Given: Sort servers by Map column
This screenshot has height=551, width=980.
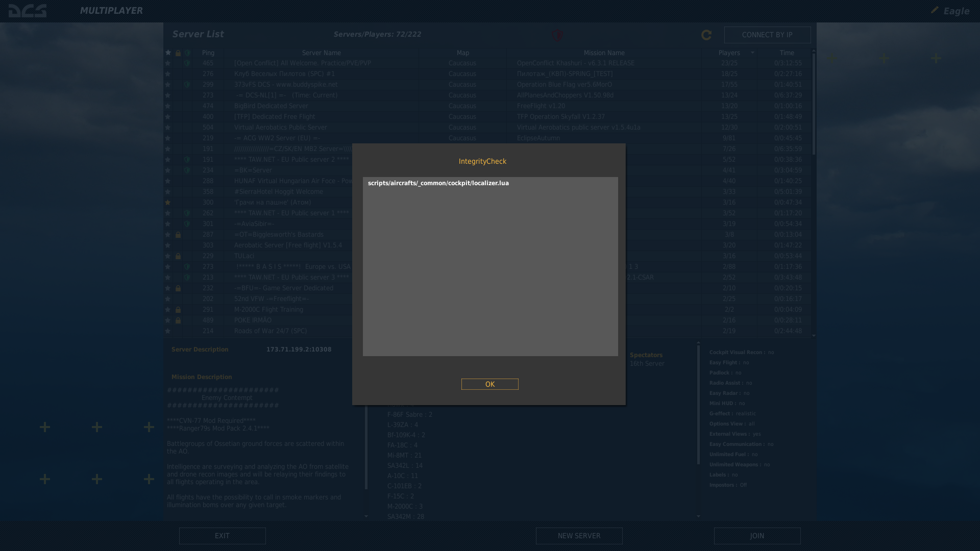Looking at the screenshot, I should click(462, 53).
